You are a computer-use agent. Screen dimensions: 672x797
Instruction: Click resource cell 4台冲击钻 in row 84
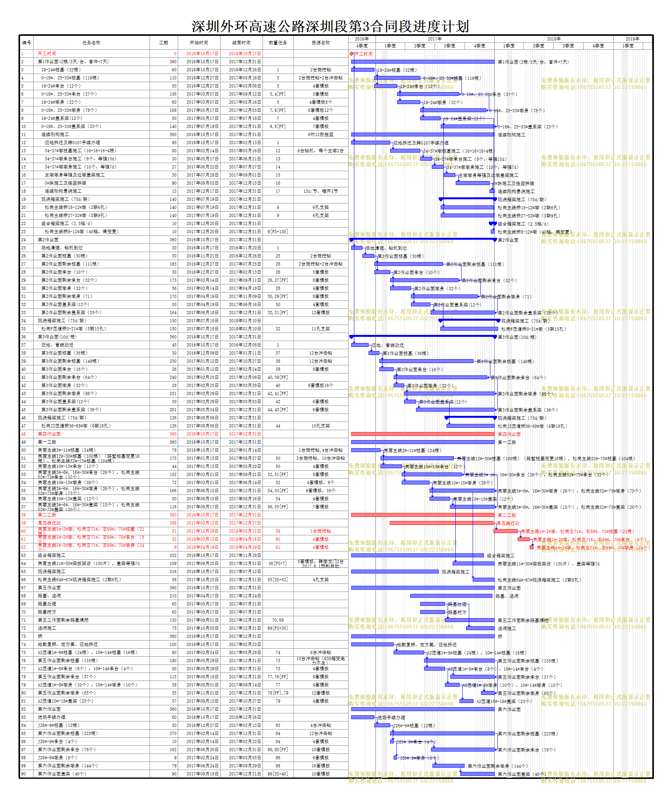pos(321,725)
